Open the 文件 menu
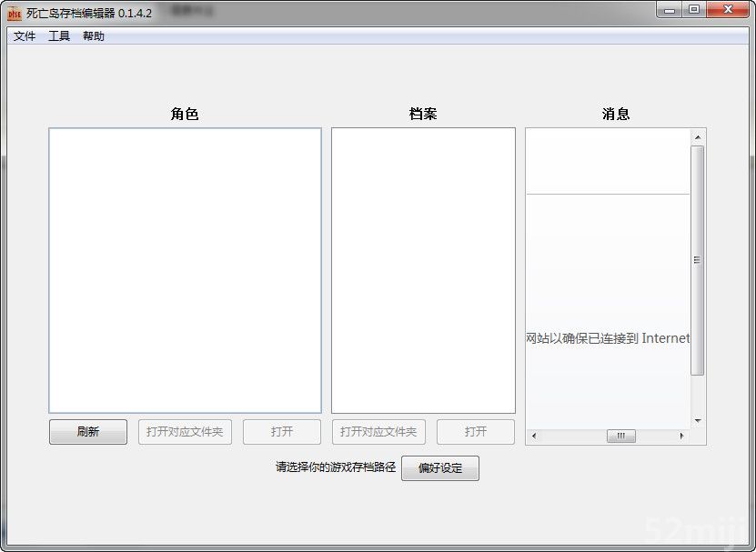 point(25,36)
